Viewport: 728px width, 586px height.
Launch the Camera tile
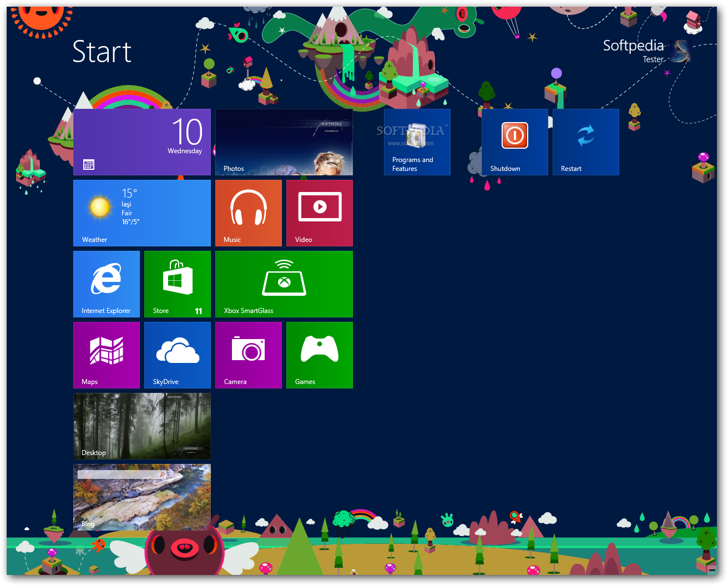click(249, 355)
